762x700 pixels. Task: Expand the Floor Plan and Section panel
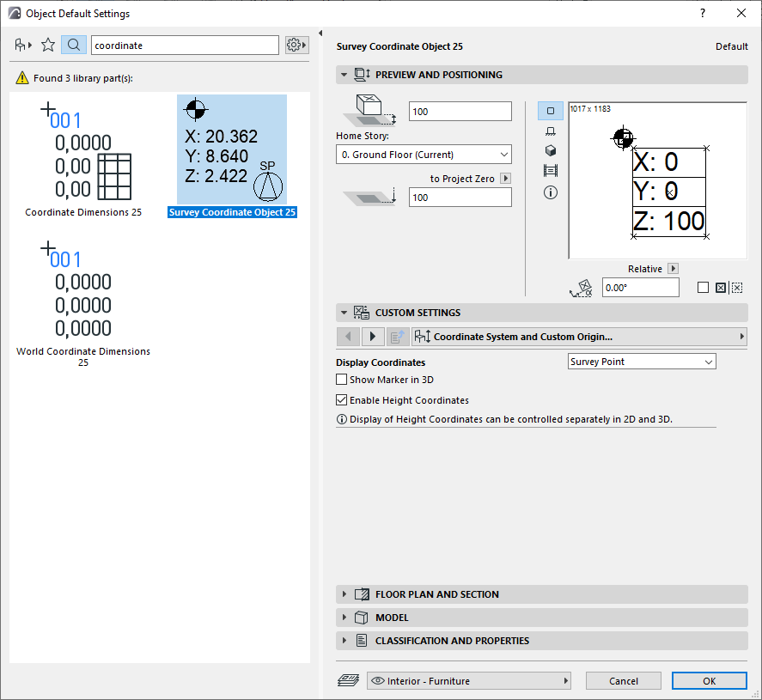coord(344,594)
